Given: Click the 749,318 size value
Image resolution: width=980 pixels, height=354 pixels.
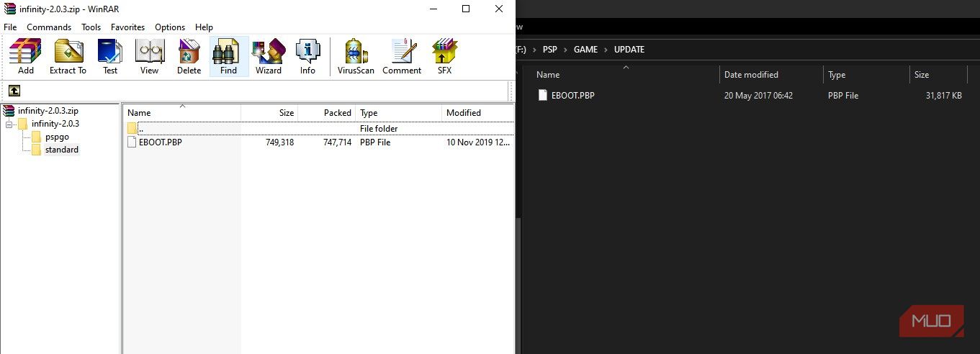Looking at the screenshot, I should pyautogui.click(x=279, y=142).
